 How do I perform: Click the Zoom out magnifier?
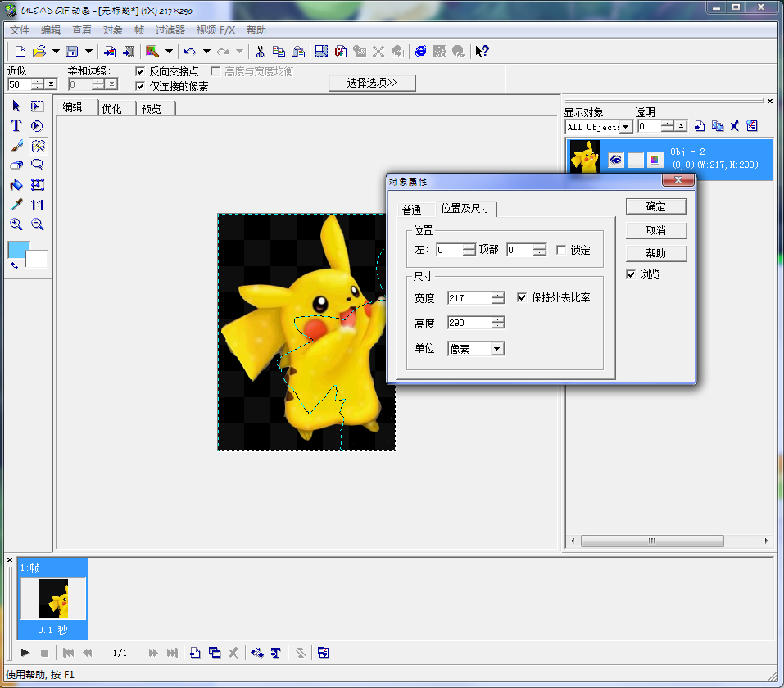pyautogui.click(x=38, y=224)
